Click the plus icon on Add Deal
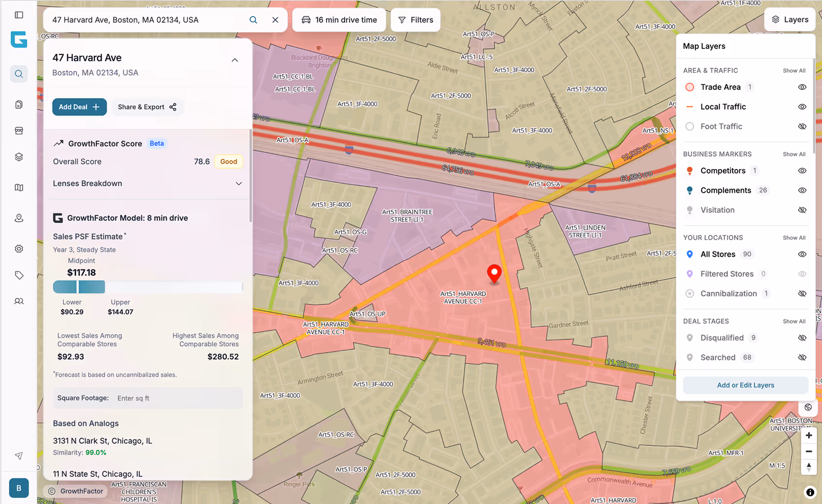The image size is (822, 504). click(x=96, y=107)
